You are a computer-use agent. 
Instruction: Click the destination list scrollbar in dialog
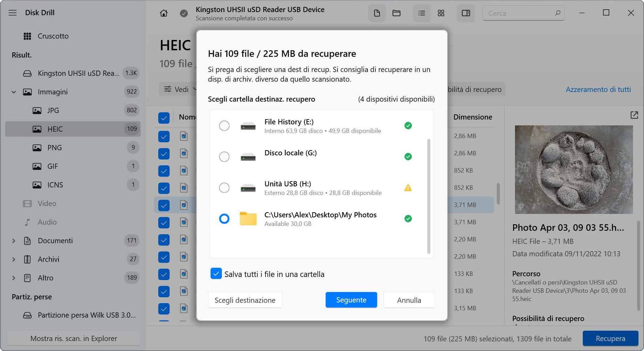[x=429, y=196]
